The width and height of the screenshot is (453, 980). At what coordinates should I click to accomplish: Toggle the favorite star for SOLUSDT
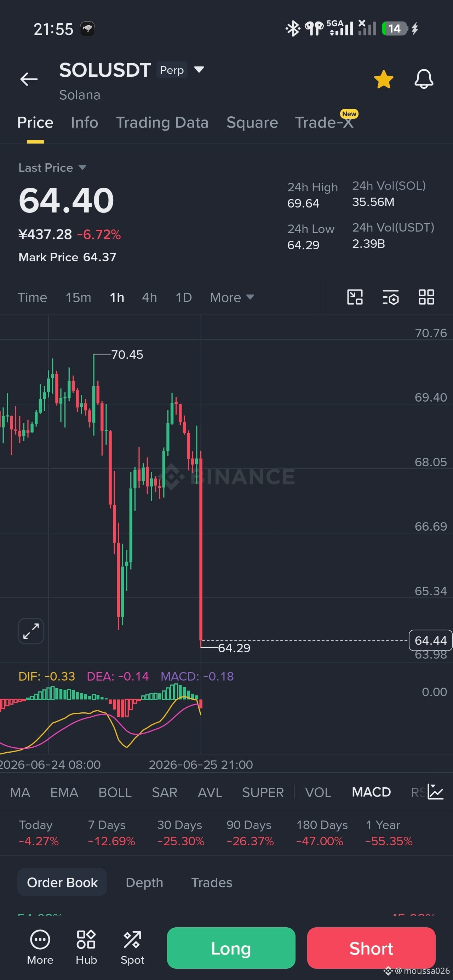coord(383,79)
